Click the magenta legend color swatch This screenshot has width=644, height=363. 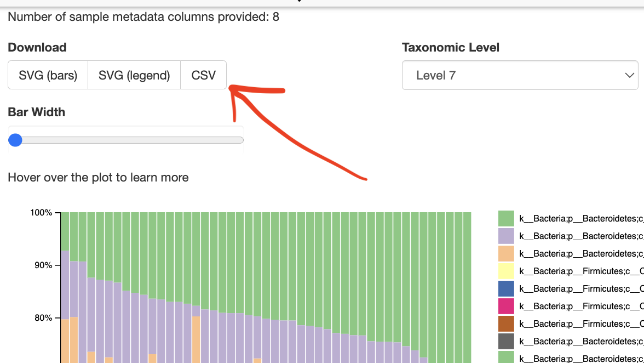(506, 306)
